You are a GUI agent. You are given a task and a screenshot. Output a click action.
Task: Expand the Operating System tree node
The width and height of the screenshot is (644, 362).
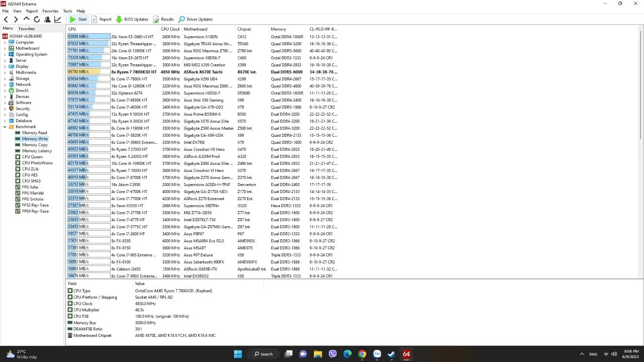5,54
